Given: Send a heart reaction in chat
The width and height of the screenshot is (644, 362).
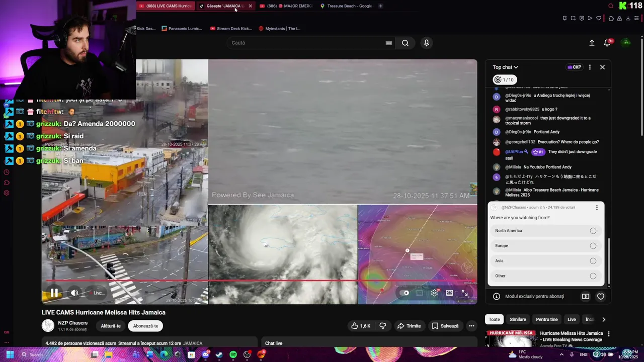Looking at the screenshot, I should point(601,297).
